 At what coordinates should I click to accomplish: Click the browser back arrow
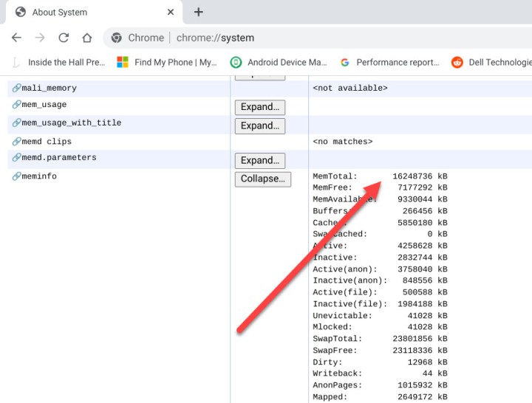[x=16, y=38]
